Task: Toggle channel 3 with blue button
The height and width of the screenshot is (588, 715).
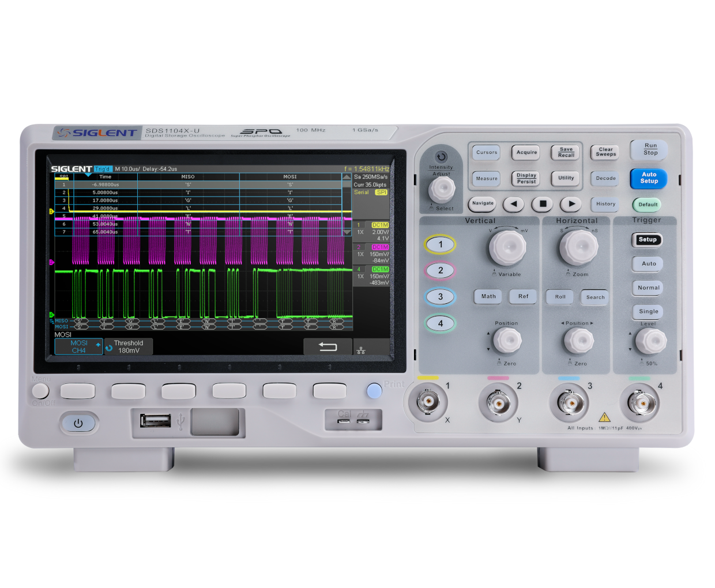Action: [441, 297]
